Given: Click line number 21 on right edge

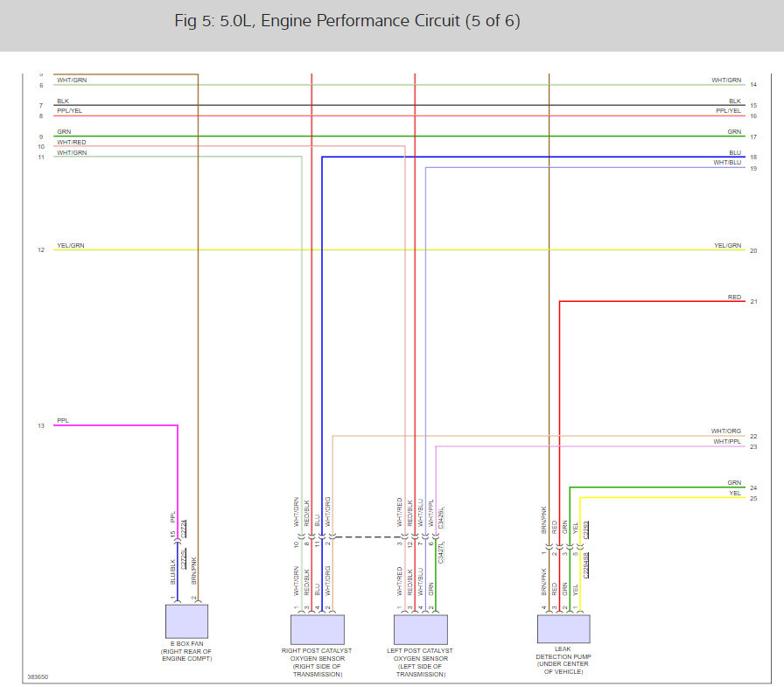Looking at the screenshot, I should [753, 302].
